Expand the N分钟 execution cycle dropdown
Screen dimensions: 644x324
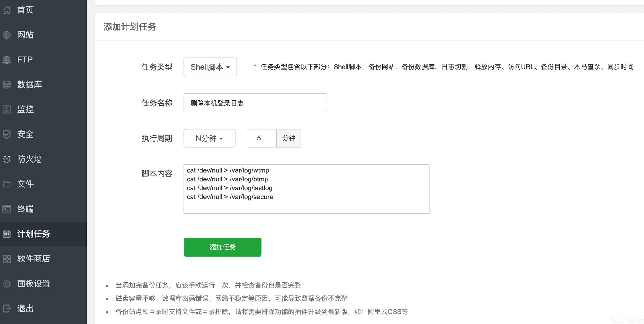[209, 138]
